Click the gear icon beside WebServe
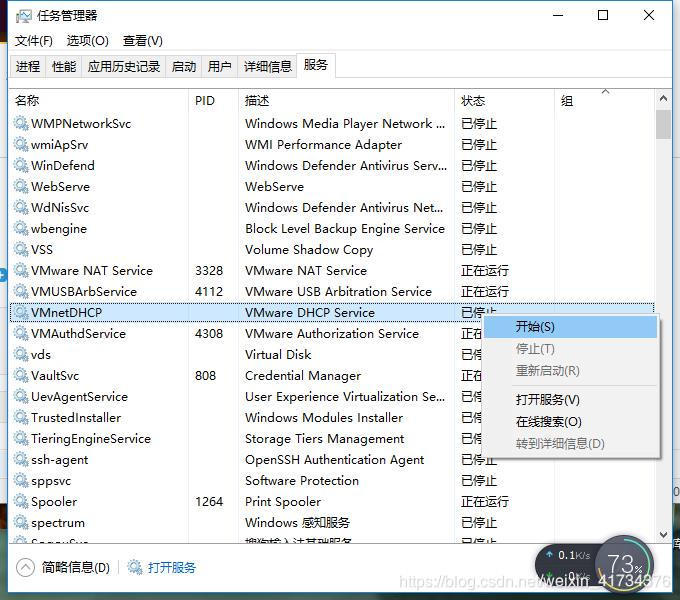 click(21, 186)
